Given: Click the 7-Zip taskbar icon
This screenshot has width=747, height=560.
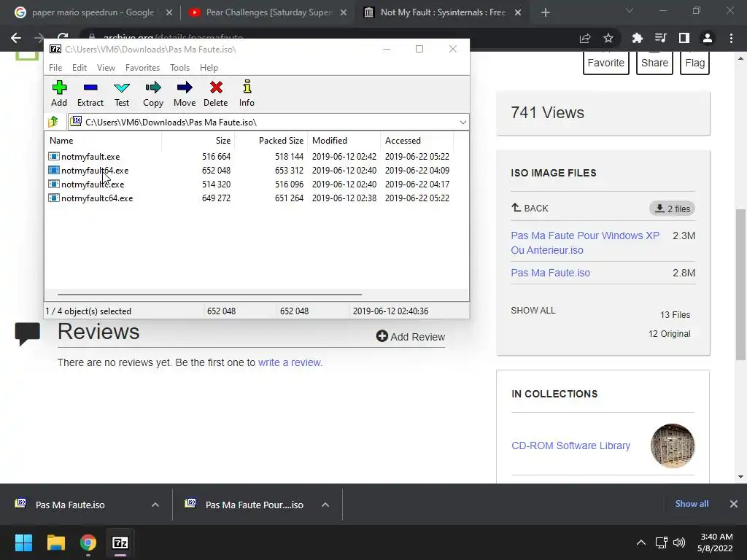Looking at the screenshot, I should point(120,542).
